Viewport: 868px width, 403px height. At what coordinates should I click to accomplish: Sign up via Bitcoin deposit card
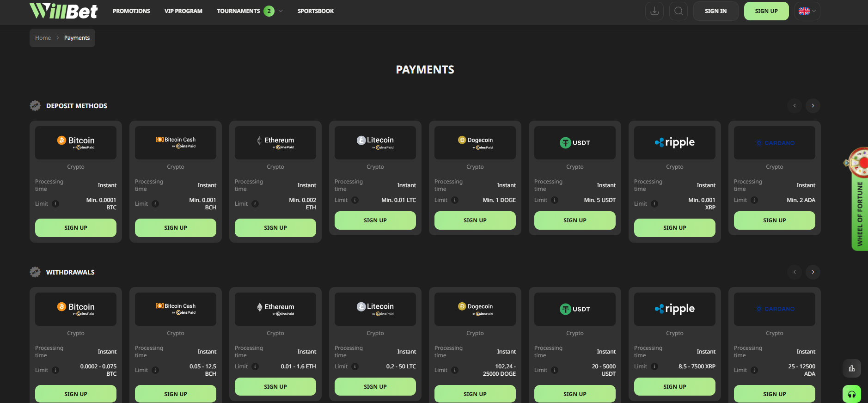tap(76, 228)
